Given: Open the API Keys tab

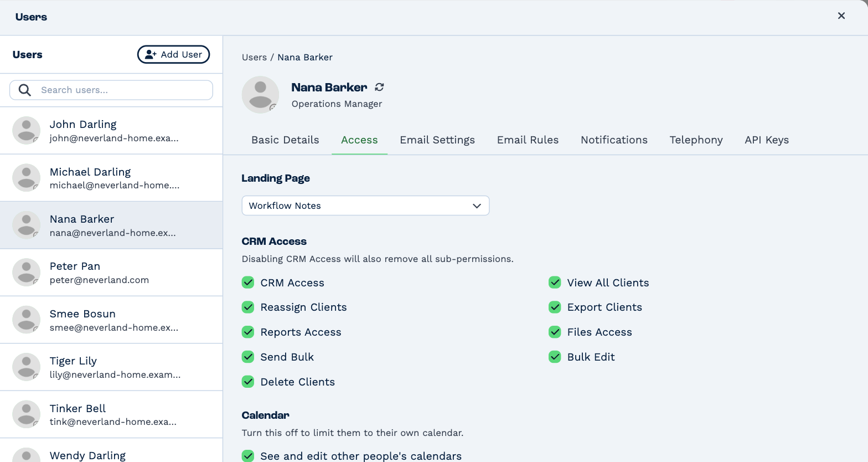Looking at the screenshot, I should pos(767,140).
